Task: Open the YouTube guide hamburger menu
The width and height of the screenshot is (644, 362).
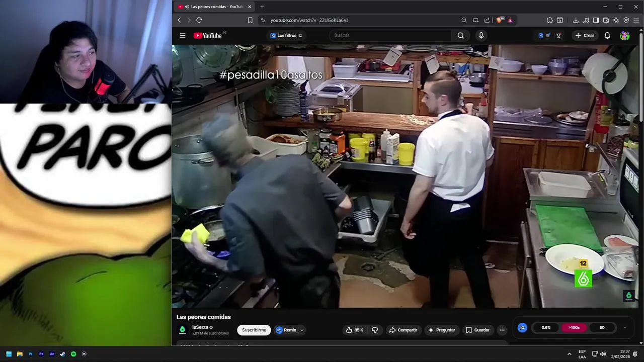Action: tap(183, 35)
